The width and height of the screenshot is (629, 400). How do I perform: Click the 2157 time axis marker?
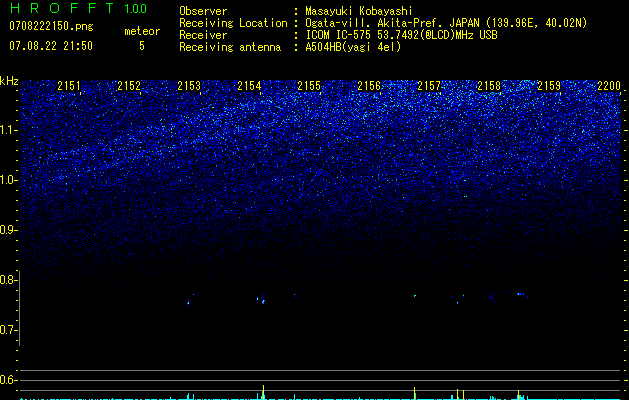coord(429,86)
